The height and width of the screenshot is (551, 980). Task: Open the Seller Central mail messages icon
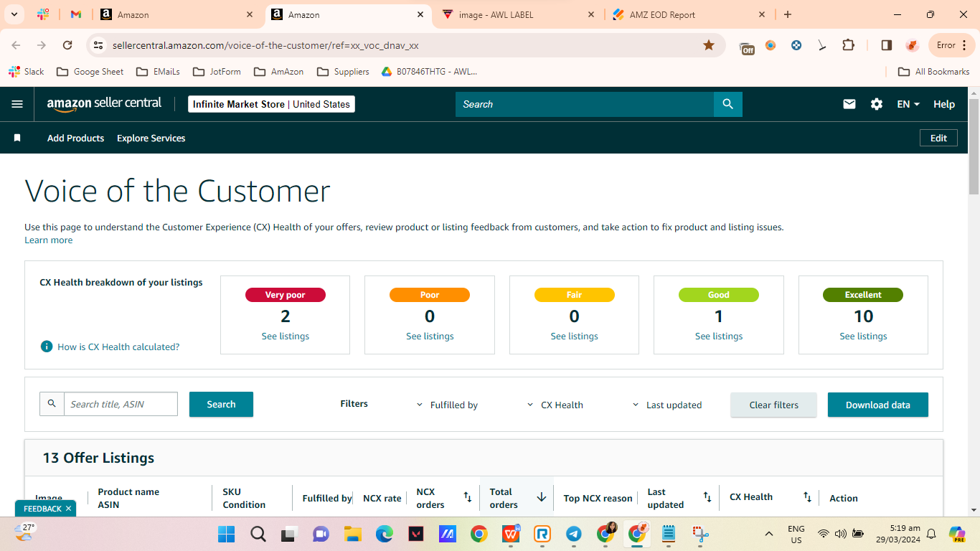(849, 104)
